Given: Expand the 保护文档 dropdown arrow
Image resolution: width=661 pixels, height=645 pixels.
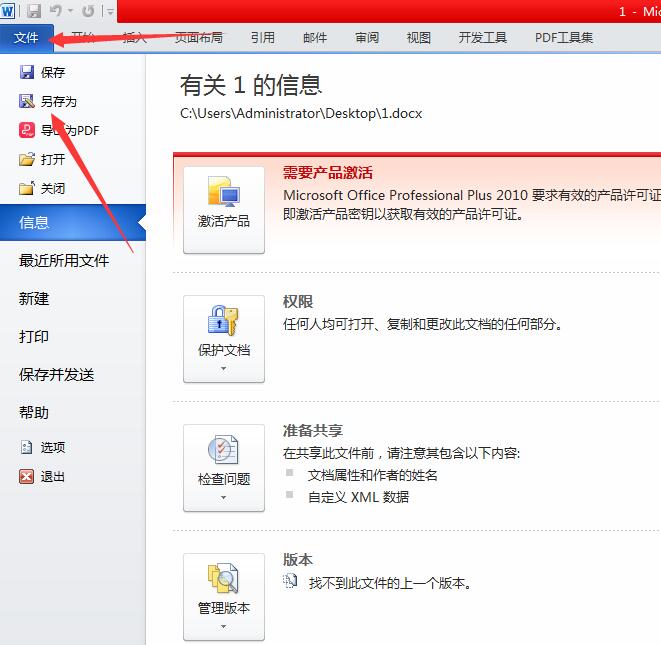Looking at the screenshot, I should tap(223, 368).
